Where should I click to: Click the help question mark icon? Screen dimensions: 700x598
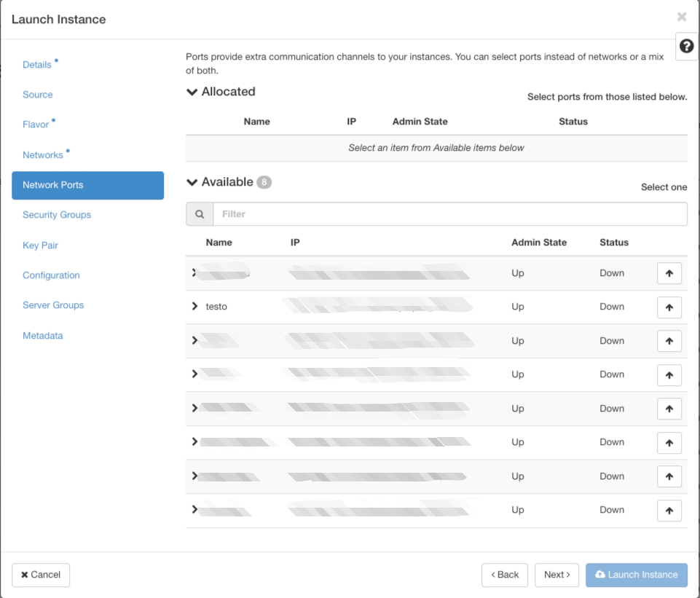685,46
